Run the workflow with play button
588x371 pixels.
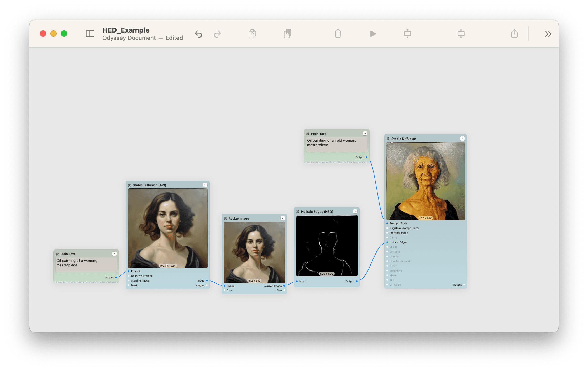[373, 34]
